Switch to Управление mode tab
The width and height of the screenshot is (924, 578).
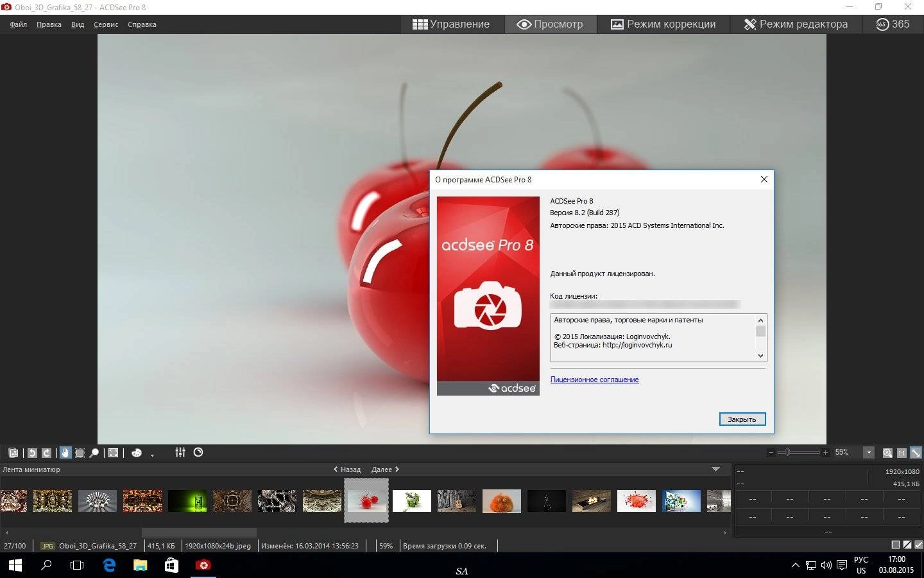tap(451, 24)
